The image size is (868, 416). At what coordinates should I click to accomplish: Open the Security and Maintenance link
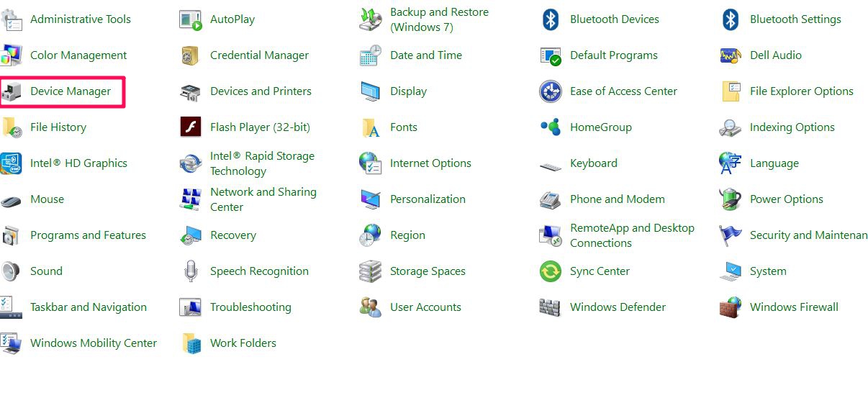coord(809,235)
